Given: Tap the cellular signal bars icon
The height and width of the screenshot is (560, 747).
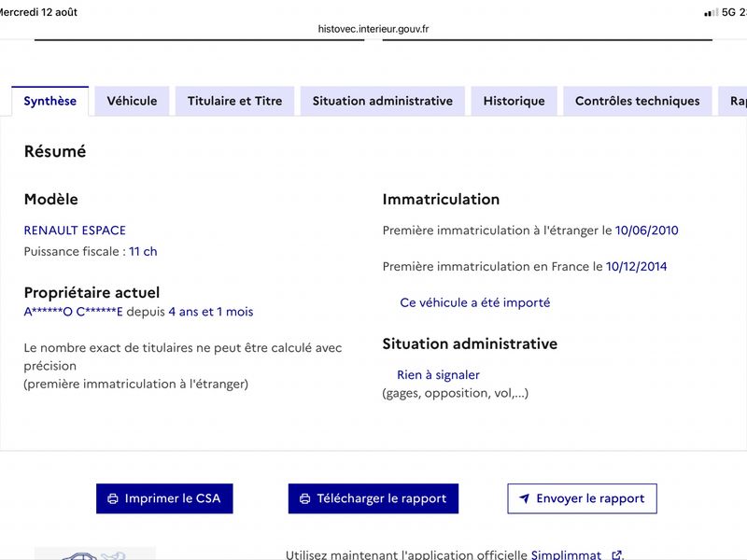Looking at the screenshot, I should tap(711, 13).
